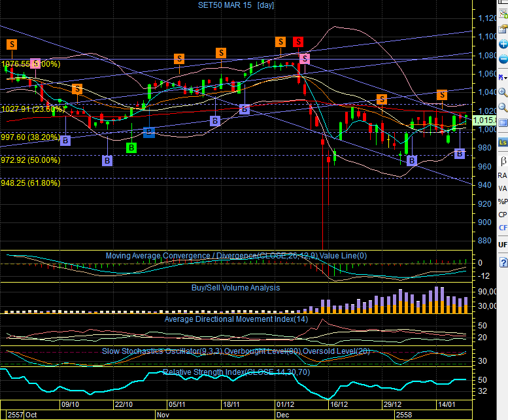Click the red S sell signal marker
508x420 pixels.
tap(298, 42)
